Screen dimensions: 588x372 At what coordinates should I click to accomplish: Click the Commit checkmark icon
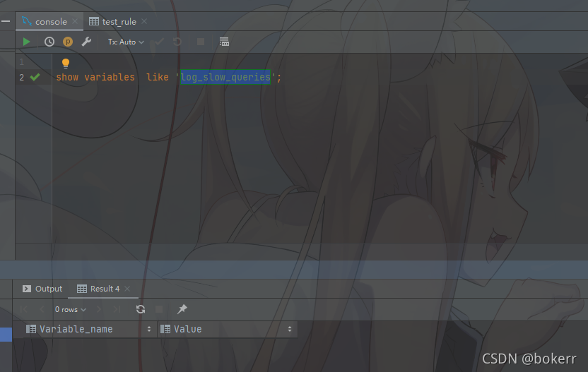[x=160, y=42]
